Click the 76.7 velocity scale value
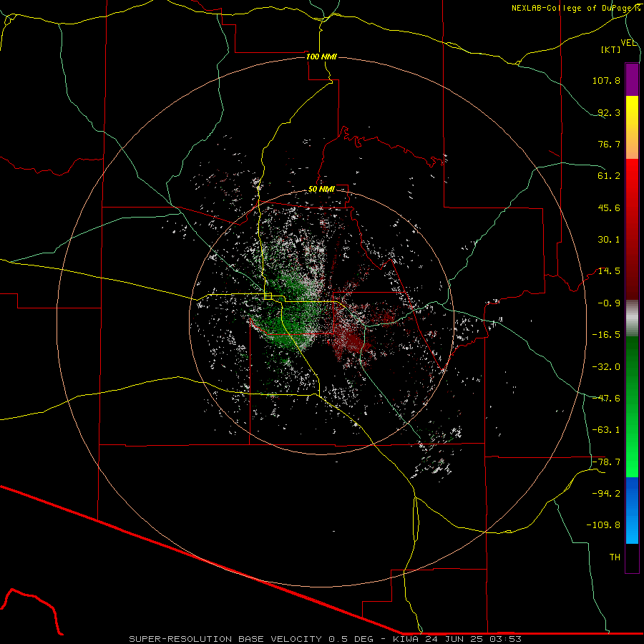644x644 pixels. coord(609,144)
